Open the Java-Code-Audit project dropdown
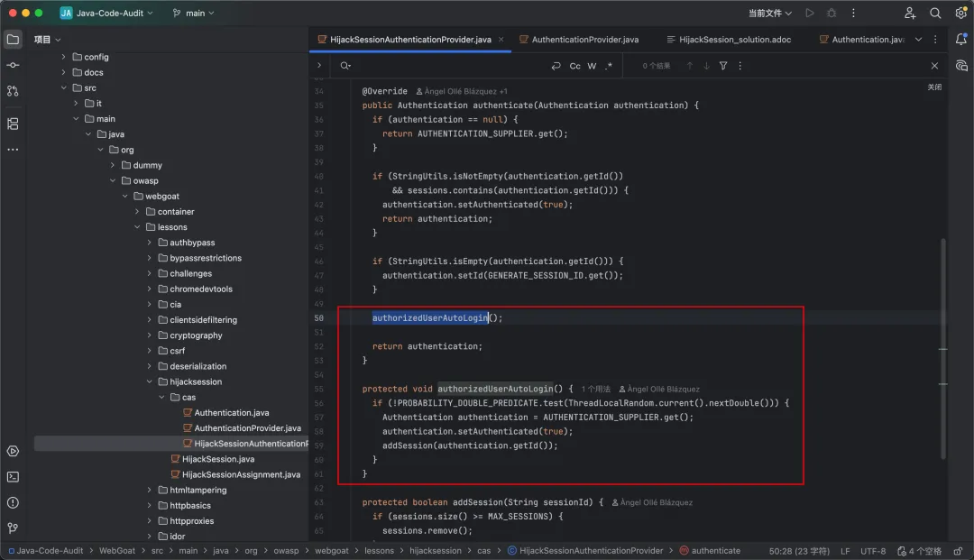 (106, 13)
